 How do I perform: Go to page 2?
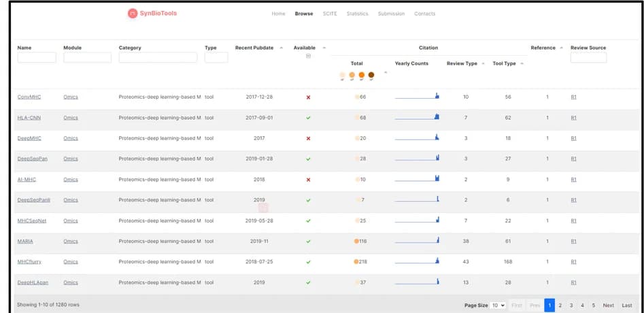(560, 306)
